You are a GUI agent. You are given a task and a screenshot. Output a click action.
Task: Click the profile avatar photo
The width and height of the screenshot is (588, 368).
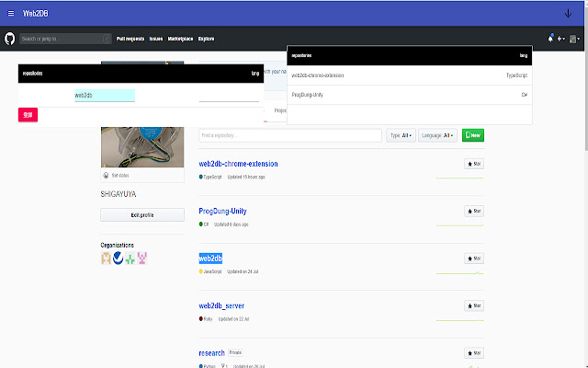[142, 147]
